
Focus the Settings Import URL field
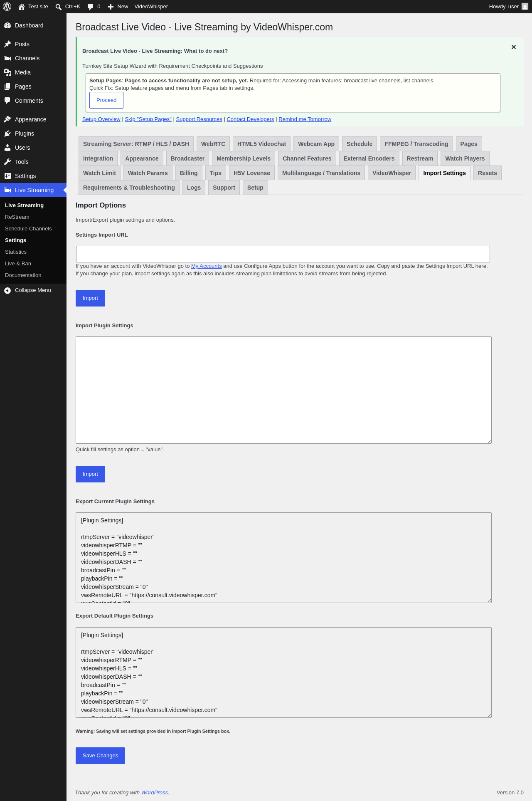pyautogui.click(x=283, y=254)
